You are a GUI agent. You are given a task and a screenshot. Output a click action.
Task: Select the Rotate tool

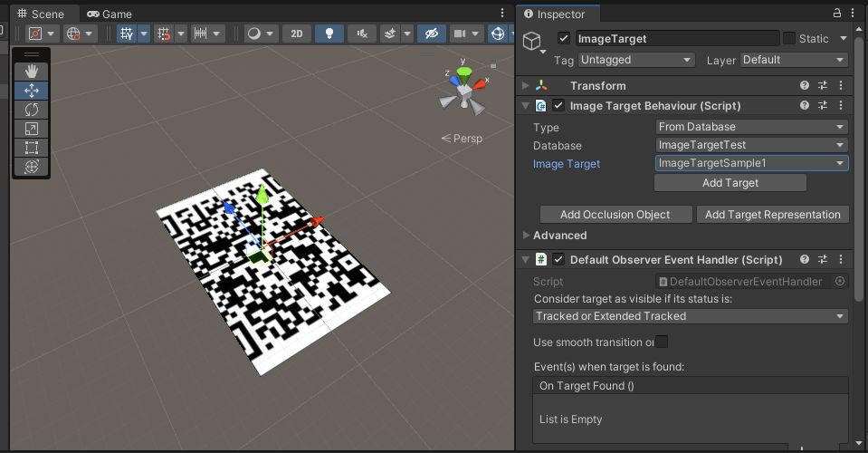click(x=32, y=110)
